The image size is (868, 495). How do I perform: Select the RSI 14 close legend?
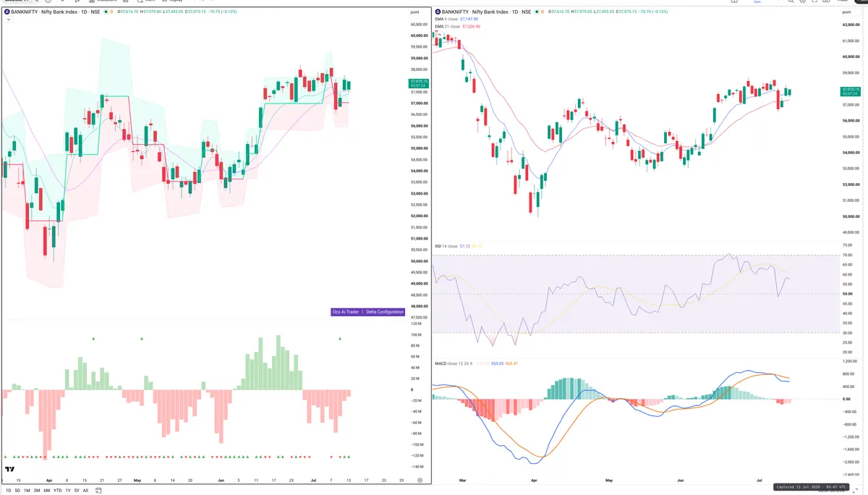(446, 246)
